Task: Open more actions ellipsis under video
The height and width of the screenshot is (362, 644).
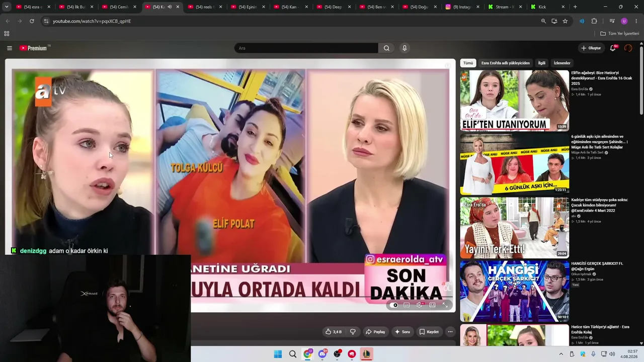Action: [x=450, y=332]
